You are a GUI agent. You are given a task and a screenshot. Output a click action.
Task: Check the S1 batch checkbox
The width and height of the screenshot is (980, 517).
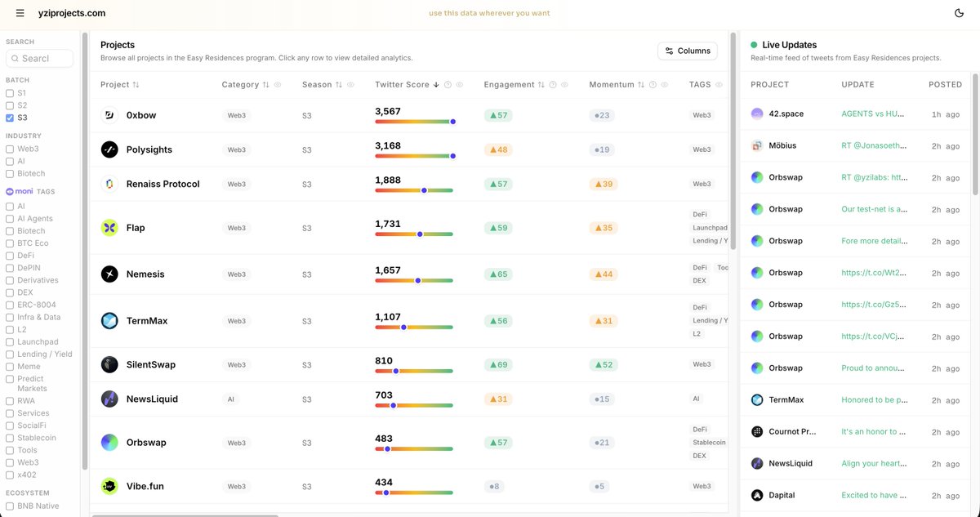click(10, 93)
